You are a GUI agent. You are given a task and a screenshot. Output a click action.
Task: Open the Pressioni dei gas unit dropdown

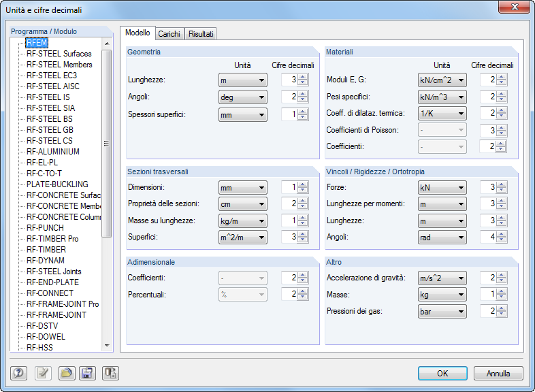[442, 312]
